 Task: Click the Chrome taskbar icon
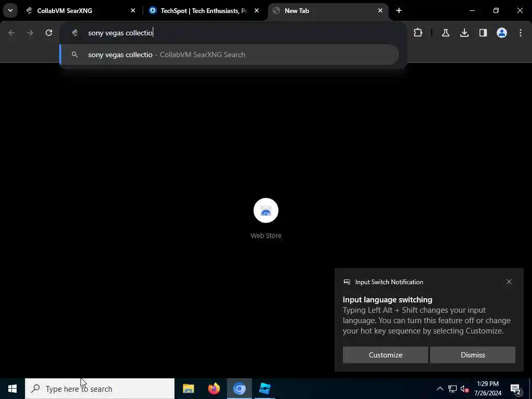pos(239,389)
